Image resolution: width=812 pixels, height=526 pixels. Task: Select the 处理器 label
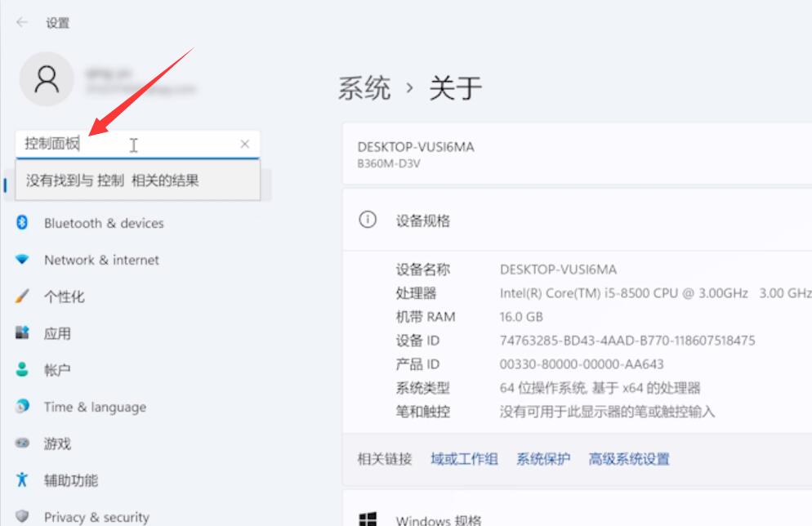[x=416, y=293]
